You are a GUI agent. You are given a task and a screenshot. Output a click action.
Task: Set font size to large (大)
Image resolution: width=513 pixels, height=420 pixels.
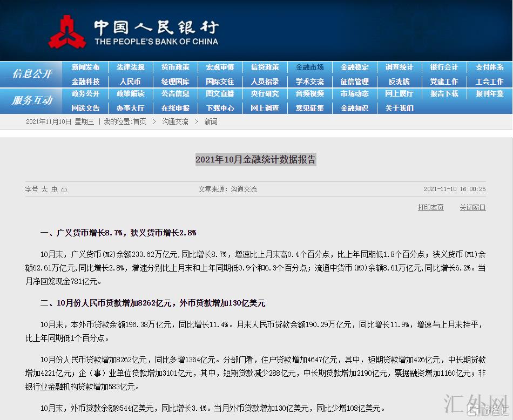45,189
